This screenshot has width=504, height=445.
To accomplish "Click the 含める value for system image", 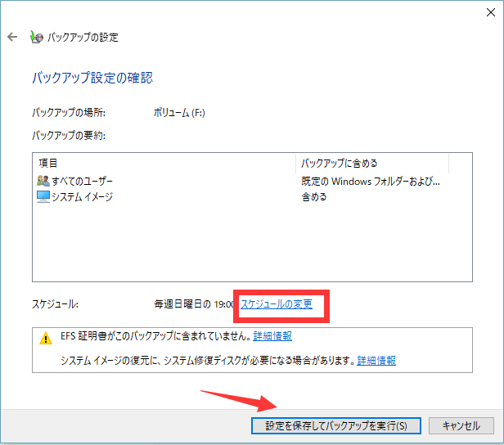I will click(314, 196).
